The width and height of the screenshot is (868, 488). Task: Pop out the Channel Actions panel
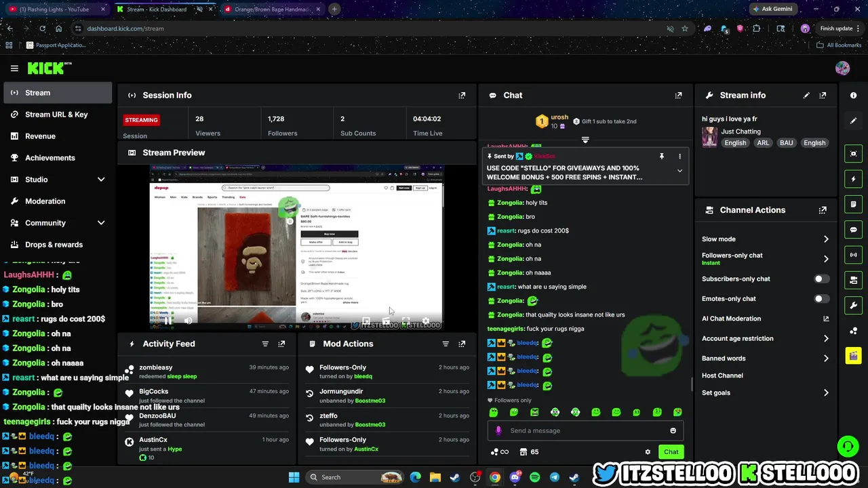pyautogui.click(x=823, y=210)
